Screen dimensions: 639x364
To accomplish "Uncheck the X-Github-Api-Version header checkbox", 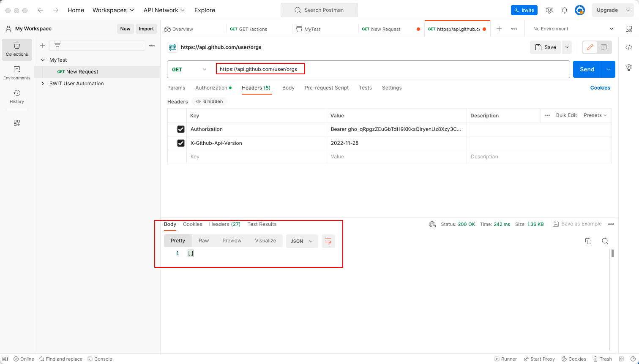I will 181,143.
